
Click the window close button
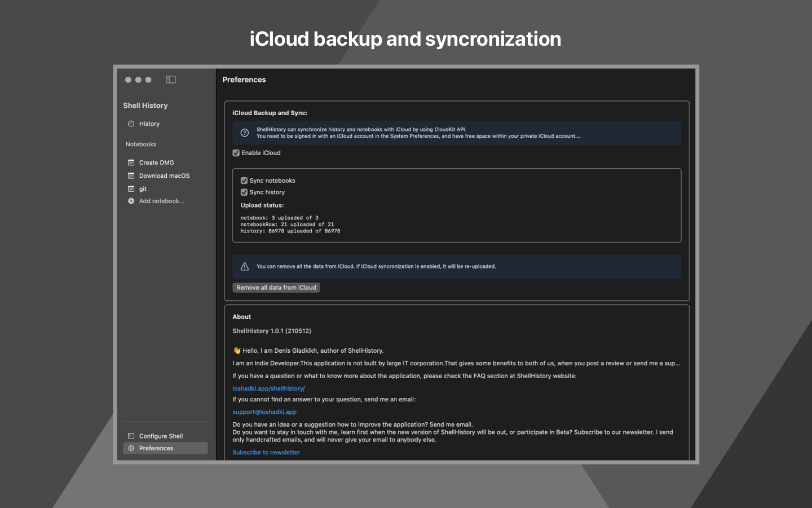pos(128,80)
